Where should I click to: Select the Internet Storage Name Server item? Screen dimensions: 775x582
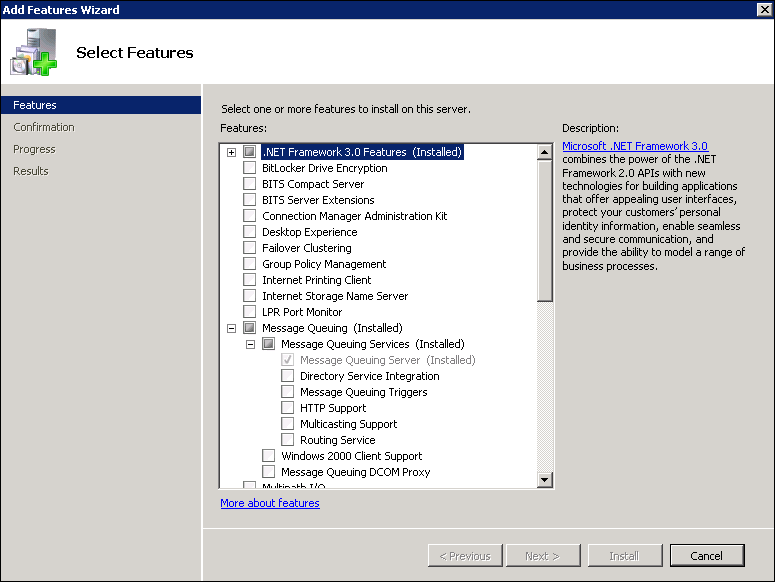[x=335, y=296]
